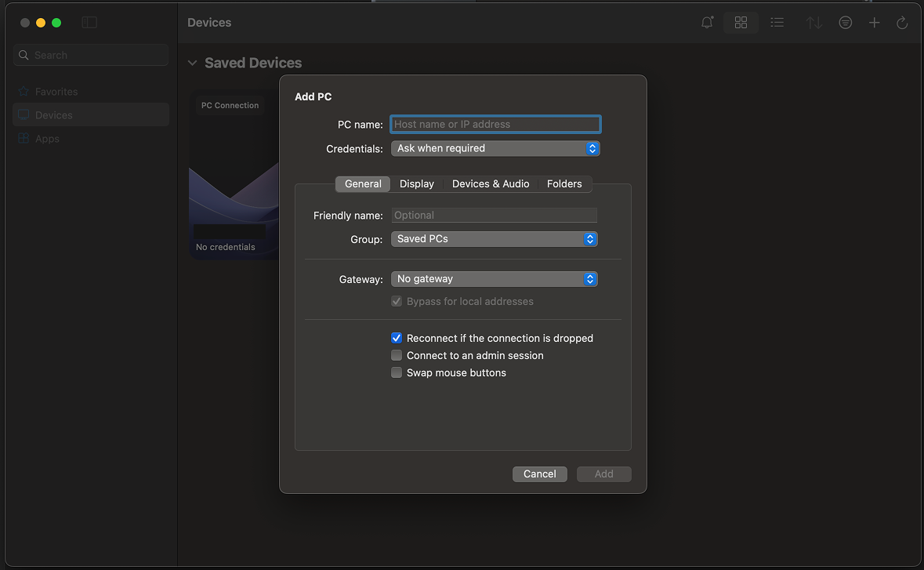Screen dimensions: 924x570
Task: Open the Devices & Audio tab
Action: [491, 183]
